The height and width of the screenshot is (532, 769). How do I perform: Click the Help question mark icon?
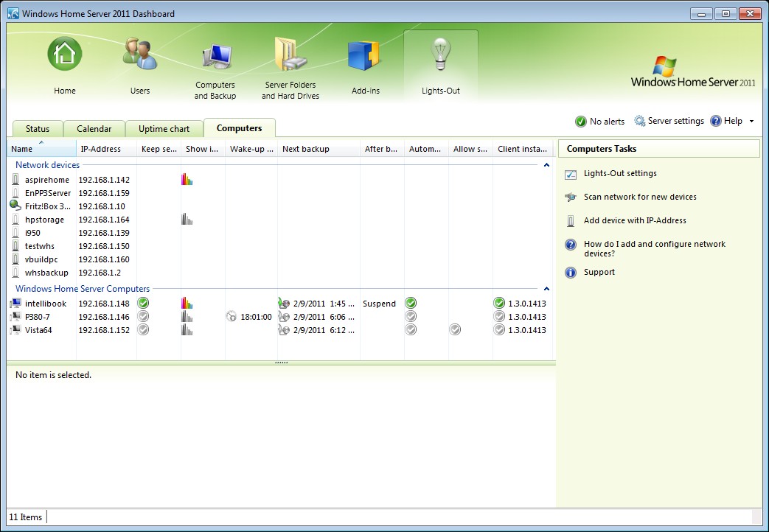pos(716,121)
